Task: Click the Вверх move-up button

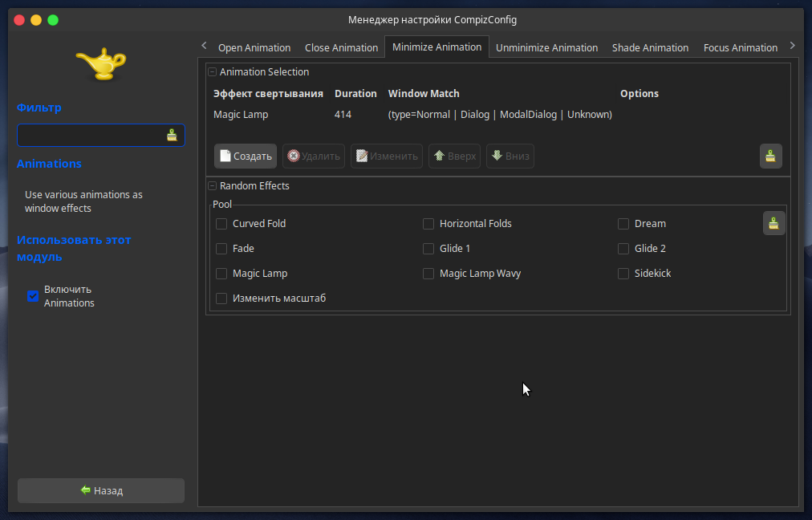Action: point(455,156)
